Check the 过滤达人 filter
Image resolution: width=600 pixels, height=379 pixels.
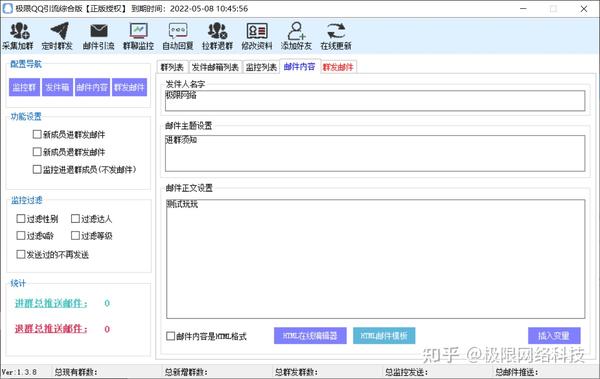point(75,219)
